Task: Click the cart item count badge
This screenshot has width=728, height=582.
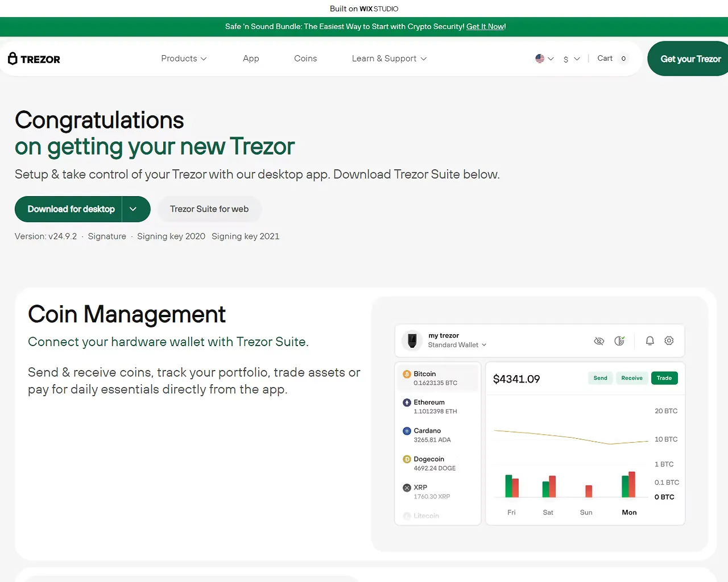Action: point(623,59)
